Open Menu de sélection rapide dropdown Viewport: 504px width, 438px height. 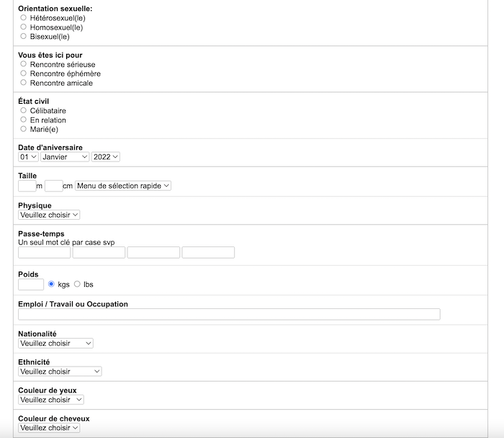pos(123,186)
